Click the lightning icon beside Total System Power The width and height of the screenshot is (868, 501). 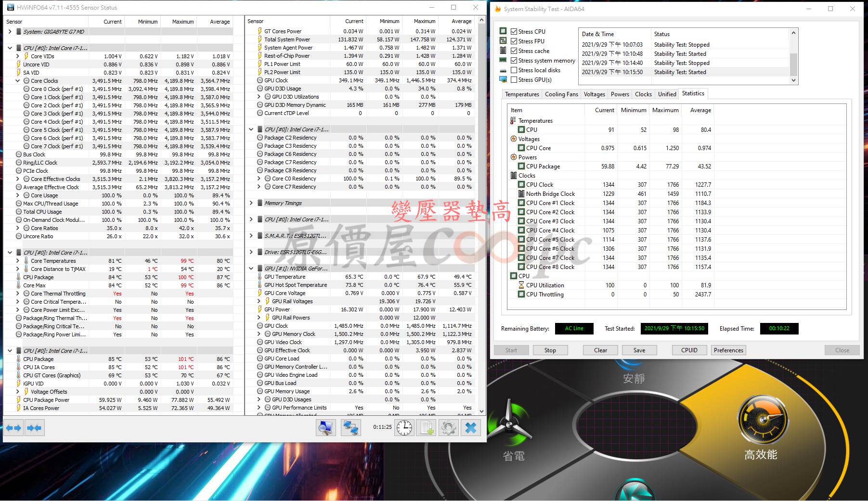point(260,39)
